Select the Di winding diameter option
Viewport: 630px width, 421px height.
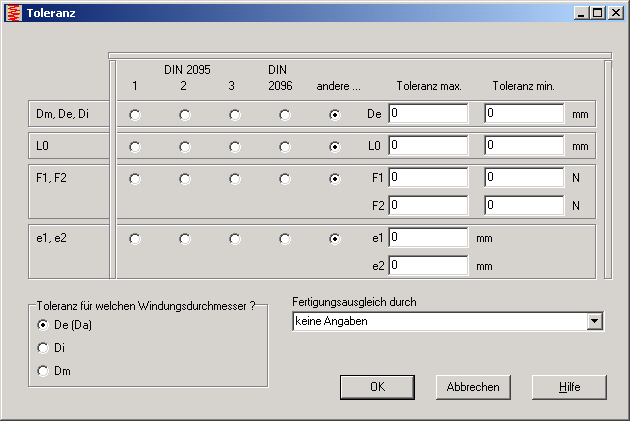click(43, 348)
